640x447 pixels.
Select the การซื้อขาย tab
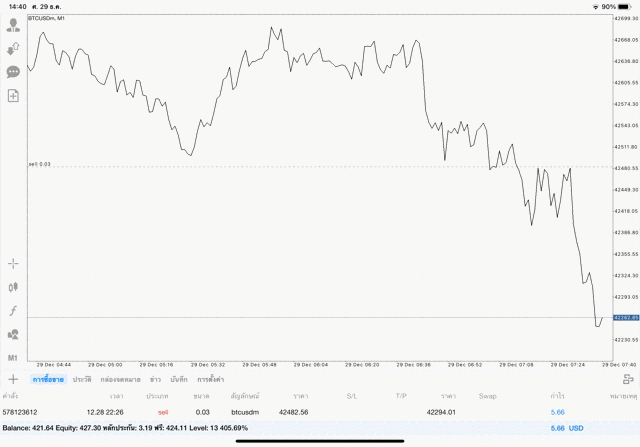(48, 380)
